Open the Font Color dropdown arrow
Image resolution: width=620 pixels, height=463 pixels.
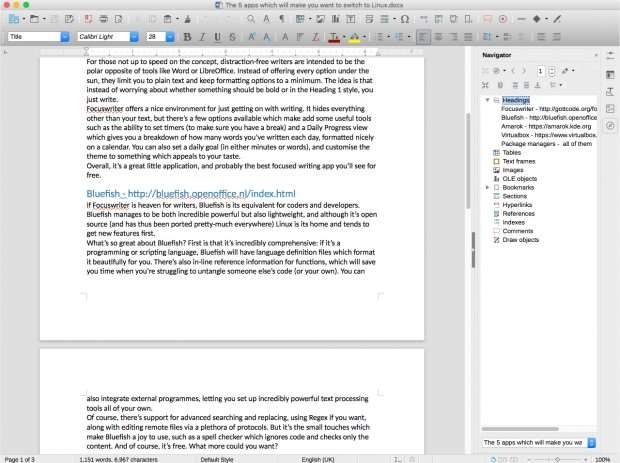[344, 37]
